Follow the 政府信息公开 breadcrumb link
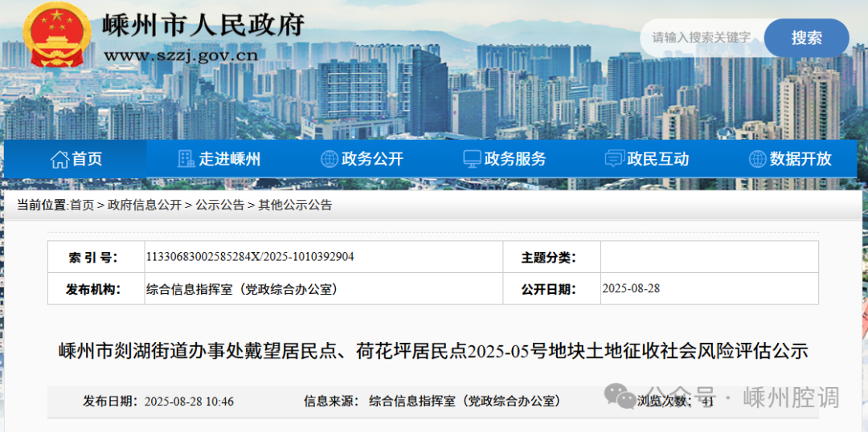This screenshot has width=868, height=432. pos(145,205)
